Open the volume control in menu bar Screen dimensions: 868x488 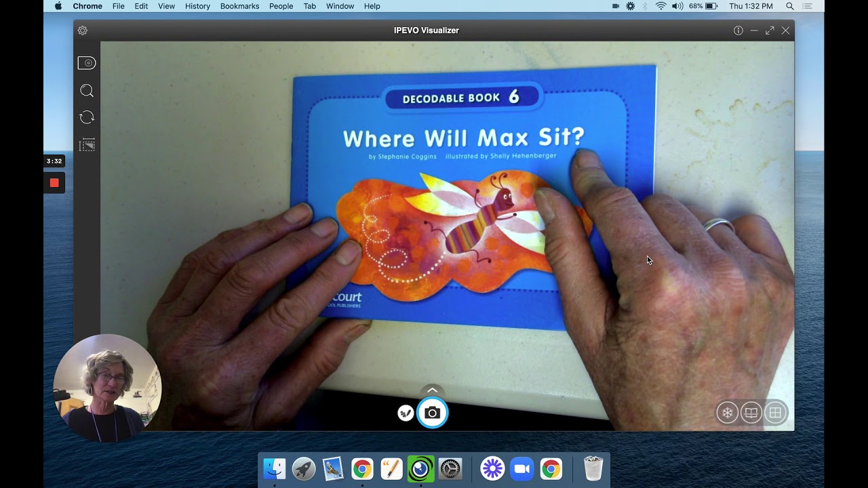(677, 6)
